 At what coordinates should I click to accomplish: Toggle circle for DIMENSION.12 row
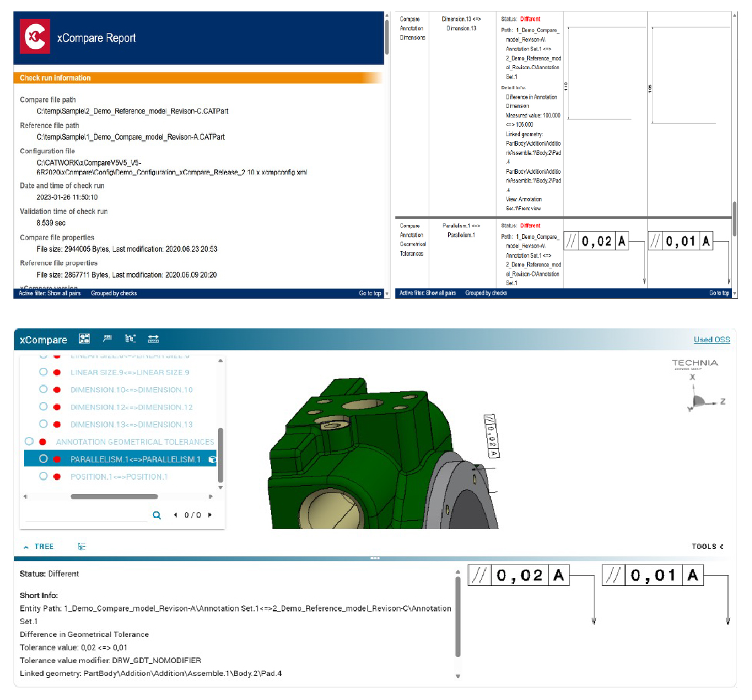(43, 406)
